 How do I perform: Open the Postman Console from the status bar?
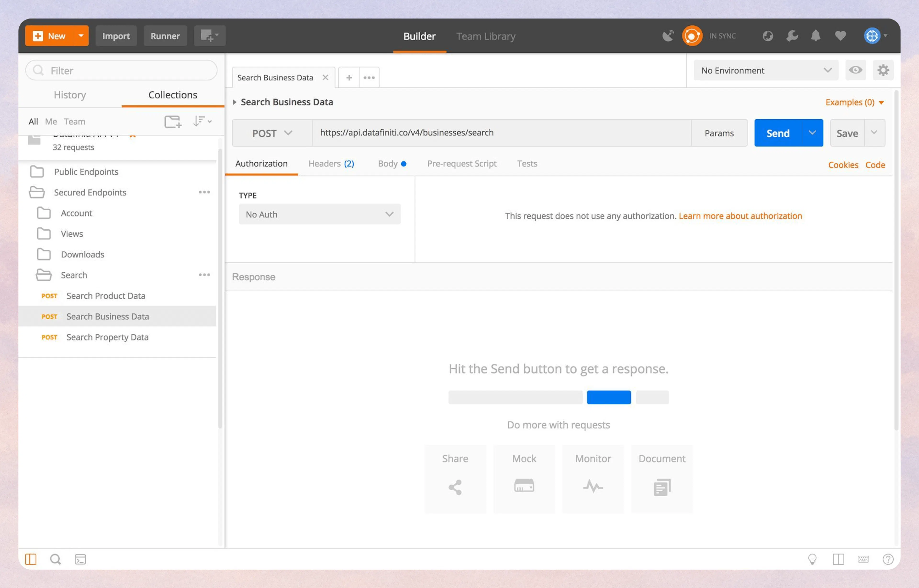tap(80, 559)
